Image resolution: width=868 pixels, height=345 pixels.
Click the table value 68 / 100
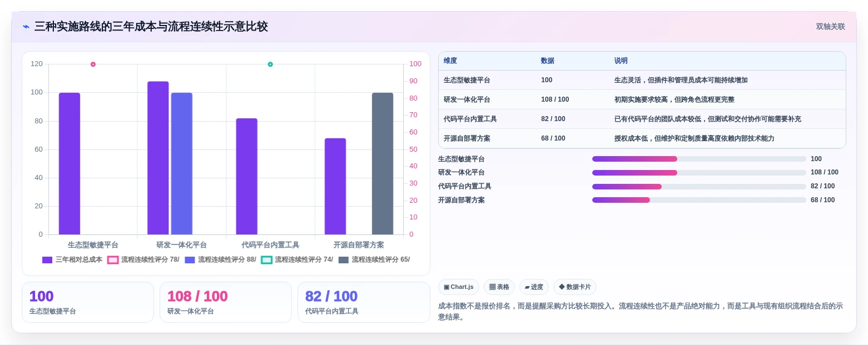[x=553, y=138]
